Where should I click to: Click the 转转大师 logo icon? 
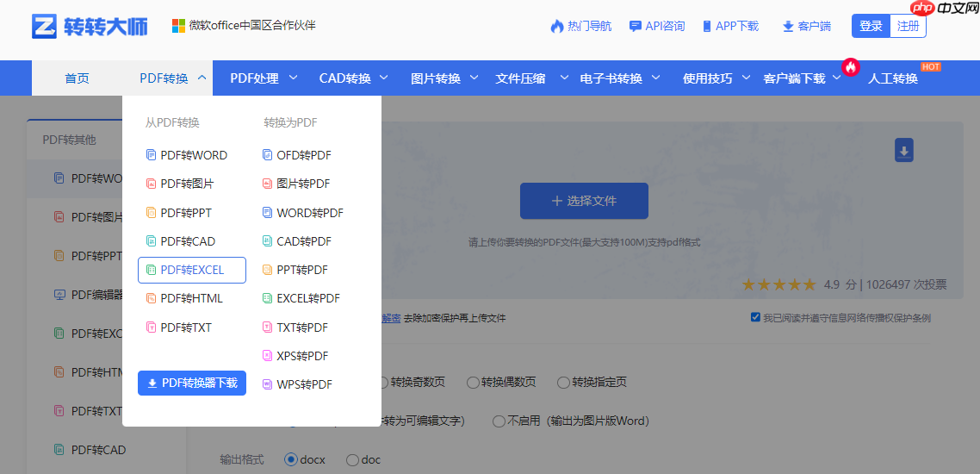click(45, 26)
